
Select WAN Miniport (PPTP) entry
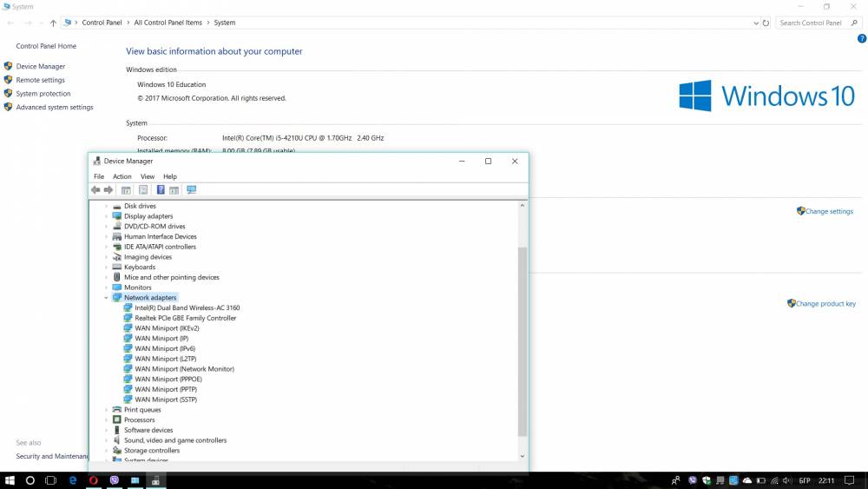tap(166, 389)
